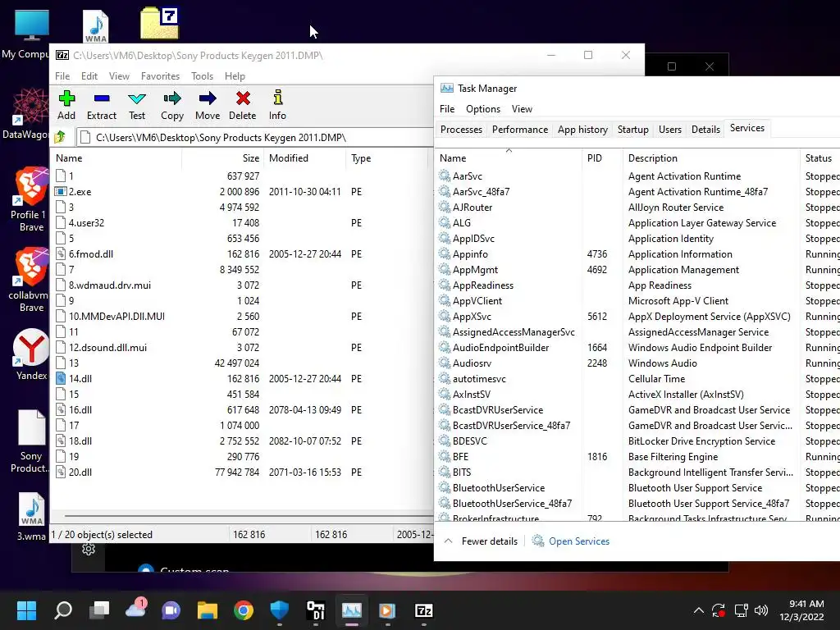Click 7-Zip taskbar icon
The width and height of the screenshot is (840, 630).
(x=424, y=610)
